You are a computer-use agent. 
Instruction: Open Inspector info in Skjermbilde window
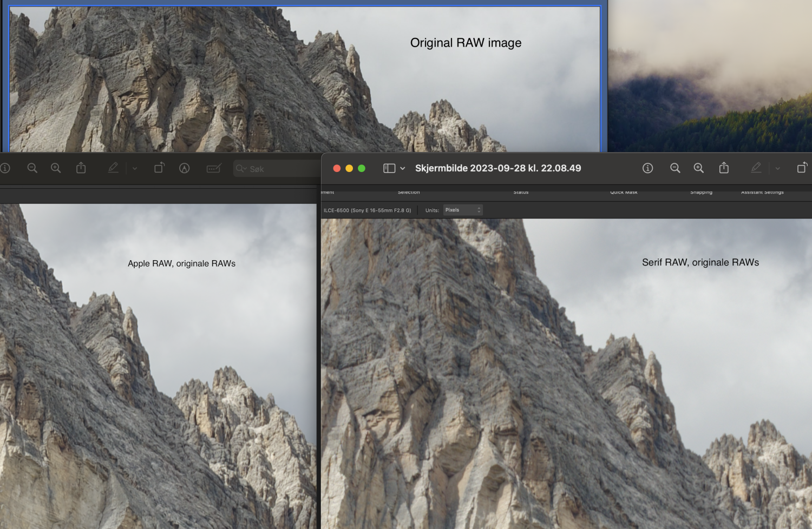click(647, 168)
